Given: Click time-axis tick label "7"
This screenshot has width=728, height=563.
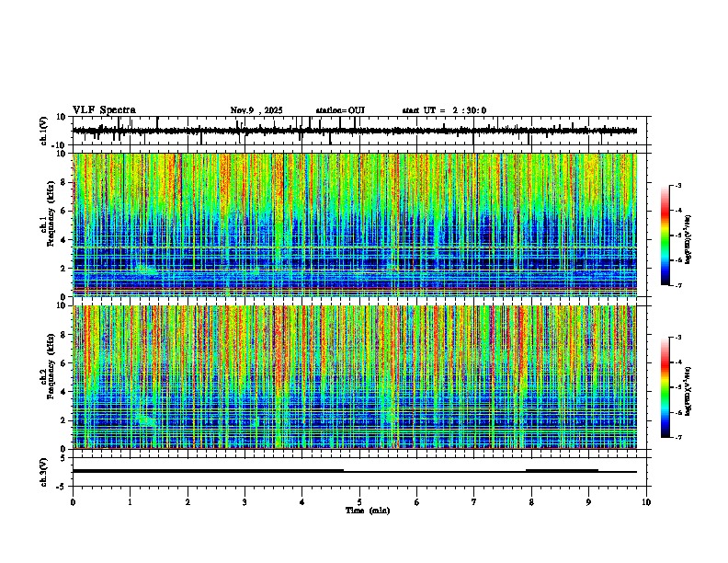Looking at the screenshot, I should coord(474,502).
